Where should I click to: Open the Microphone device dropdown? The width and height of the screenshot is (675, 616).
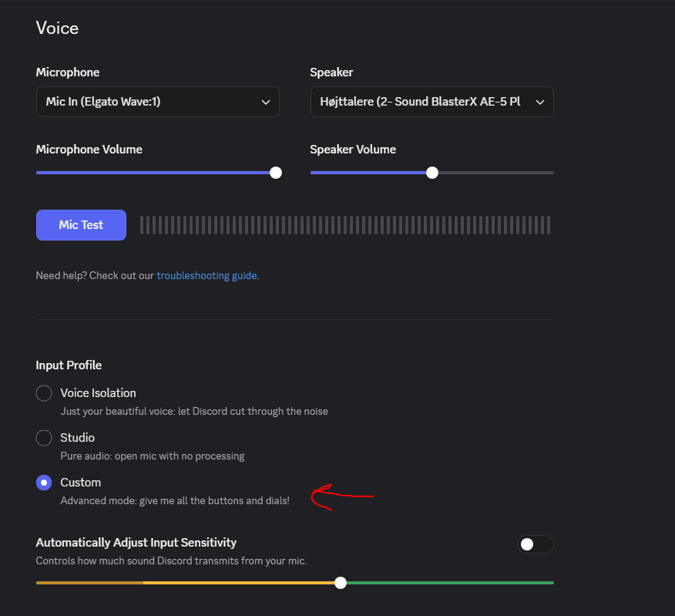pos(157,102)
